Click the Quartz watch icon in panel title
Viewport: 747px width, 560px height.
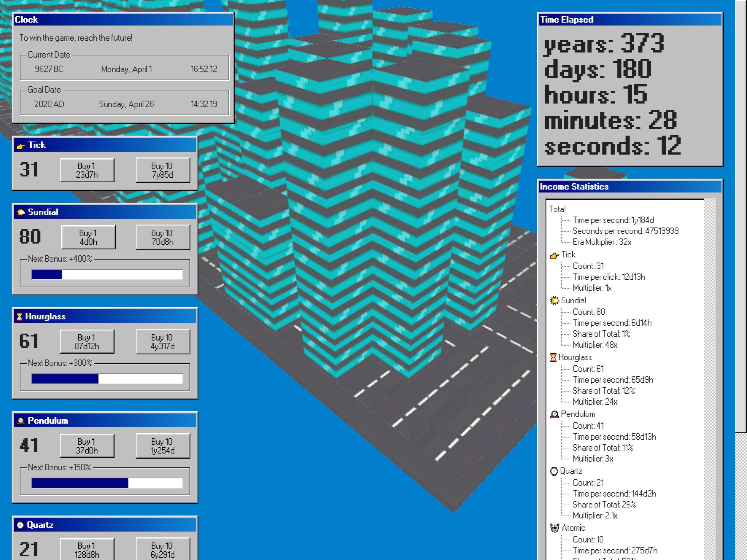20,525
